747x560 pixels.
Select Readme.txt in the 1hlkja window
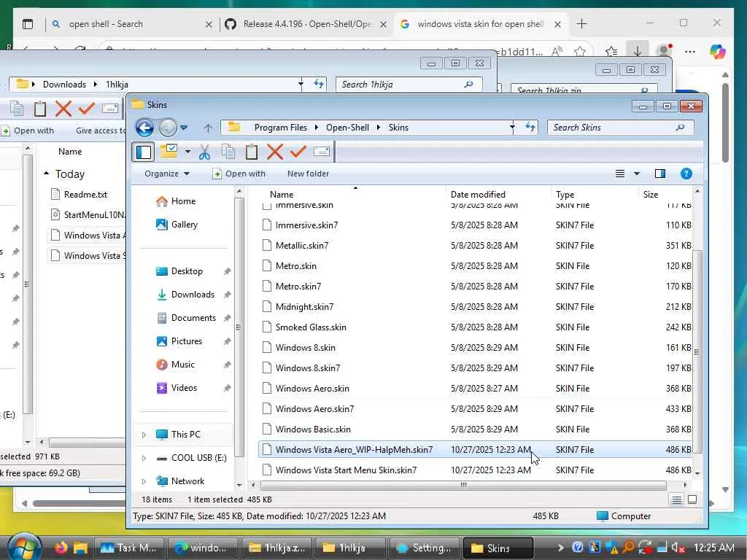pos(85,194)
